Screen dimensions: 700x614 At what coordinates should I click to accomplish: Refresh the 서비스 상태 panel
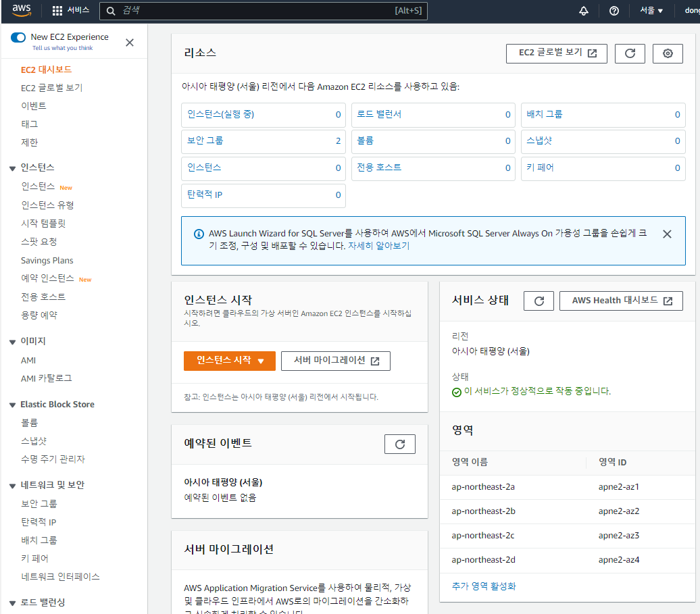tap(539, 301)
